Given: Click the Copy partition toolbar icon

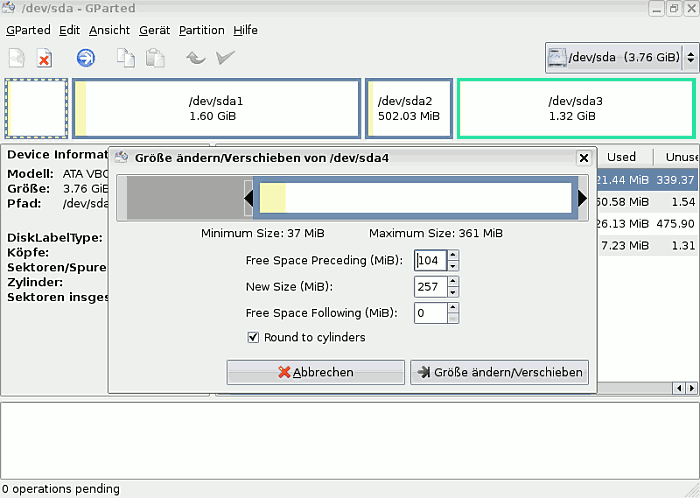Looking at the screenshot, I should (125, 58).
